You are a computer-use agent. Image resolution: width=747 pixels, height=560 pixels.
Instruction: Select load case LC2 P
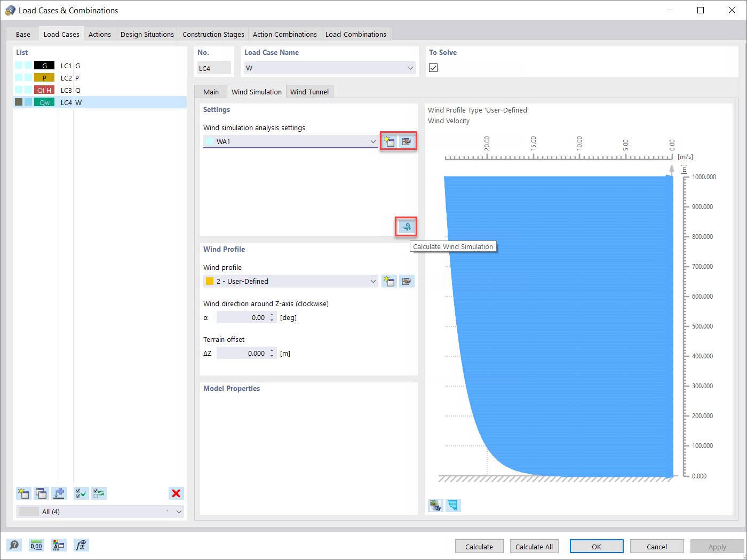click(85, 77)
